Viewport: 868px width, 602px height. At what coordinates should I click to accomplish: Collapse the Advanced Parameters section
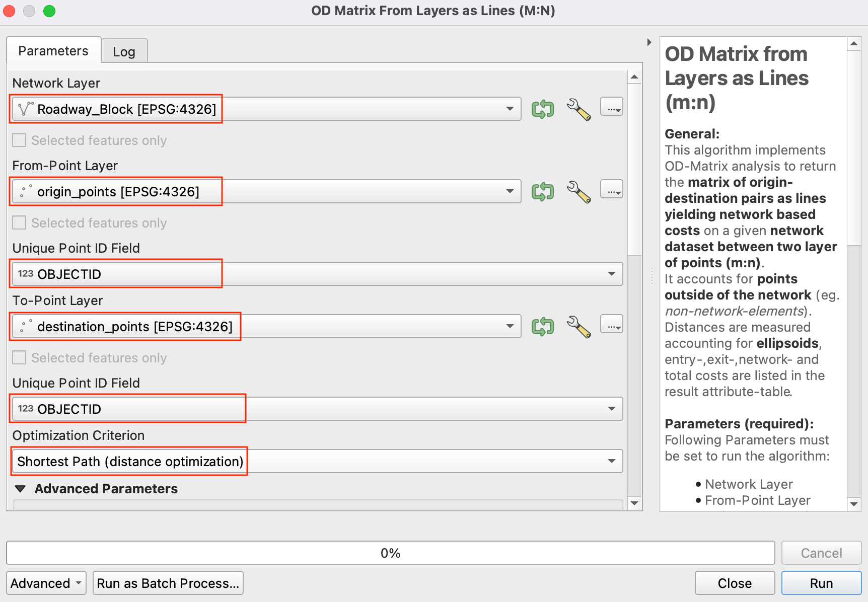click(21, 489)
